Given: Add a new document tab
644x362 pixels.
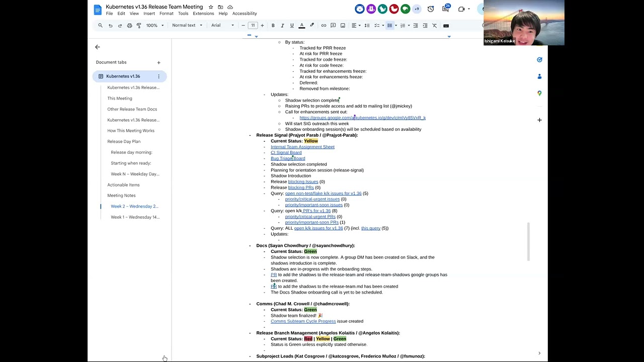Looking at the screenshot, I should click(x=158, y=62).
